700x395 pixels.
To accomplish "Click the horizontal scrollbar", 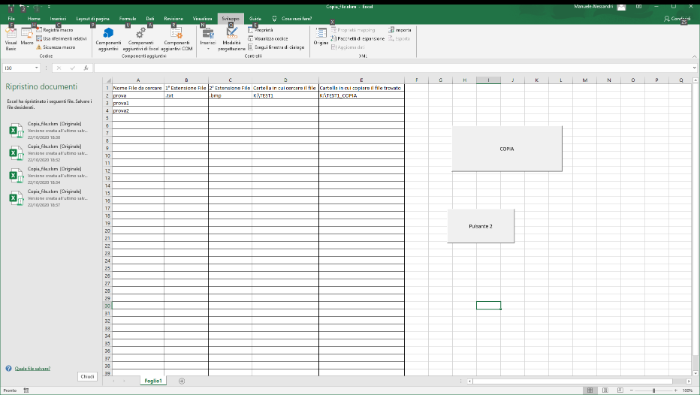I will pos(572,381).
